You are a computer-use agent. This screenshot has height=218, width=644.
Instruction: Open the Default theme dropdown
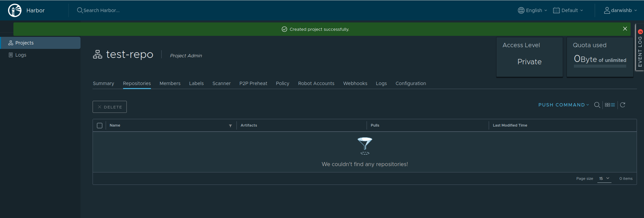tap(568, 10)
